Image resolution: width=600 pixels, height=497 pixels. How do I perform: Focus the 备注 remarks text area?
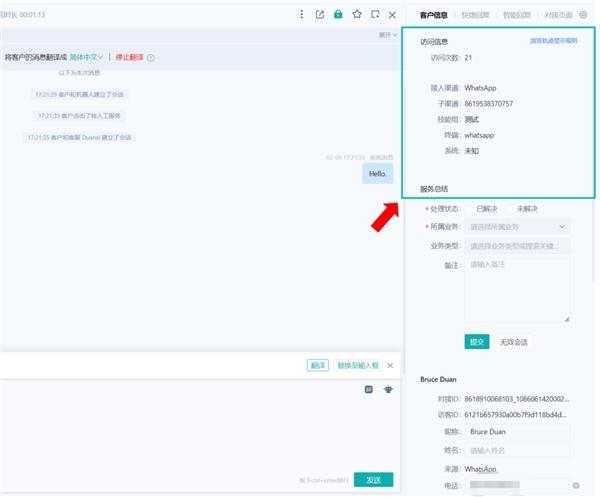(x=517, y=290)
